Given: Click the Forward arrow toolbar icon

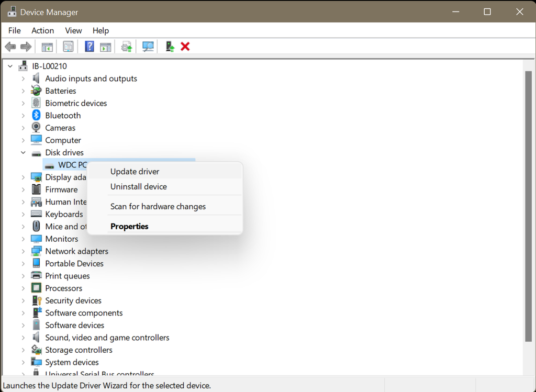Looking at the screenshot, I should pyautogui.click(x=26, y=47).
